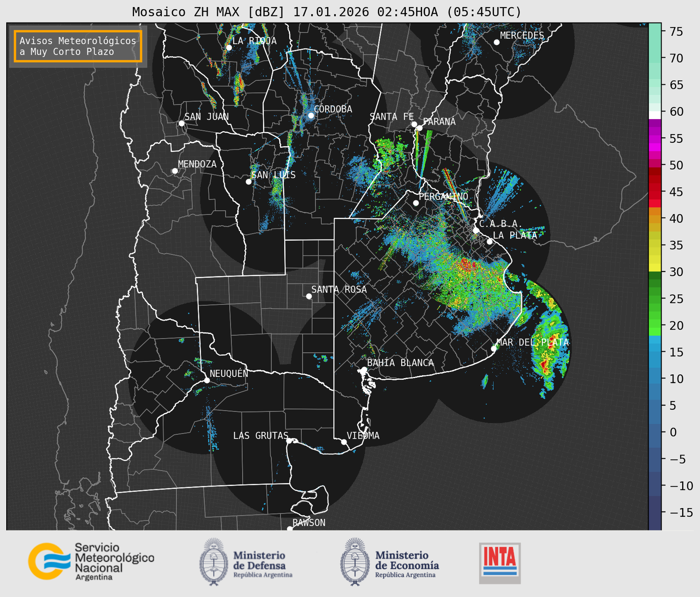Screen dimensions: 700x597
Task: Click the Bahía Blanca city marker dot
Action: point(364,369)
